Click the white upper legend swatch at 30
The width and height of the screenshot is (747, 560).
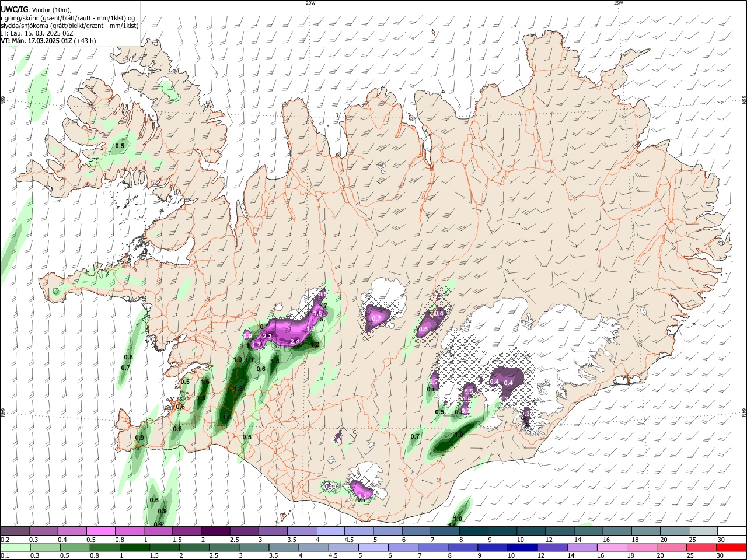731,531
